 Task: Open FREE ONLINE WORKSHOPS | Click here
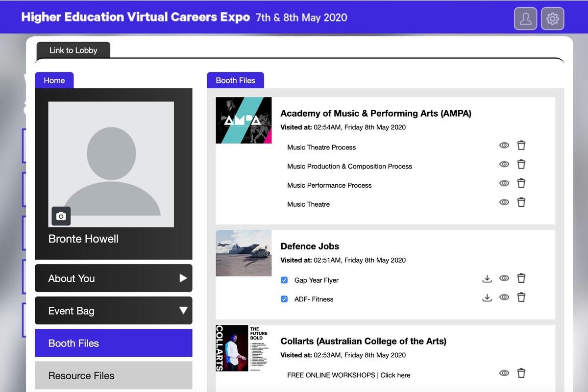[349, 375]
